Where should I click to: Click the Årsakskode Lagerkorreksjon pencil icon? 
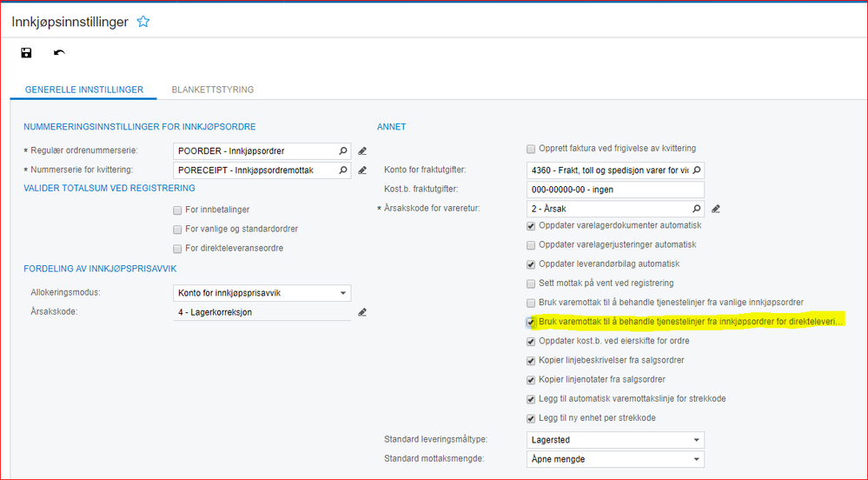362,312
